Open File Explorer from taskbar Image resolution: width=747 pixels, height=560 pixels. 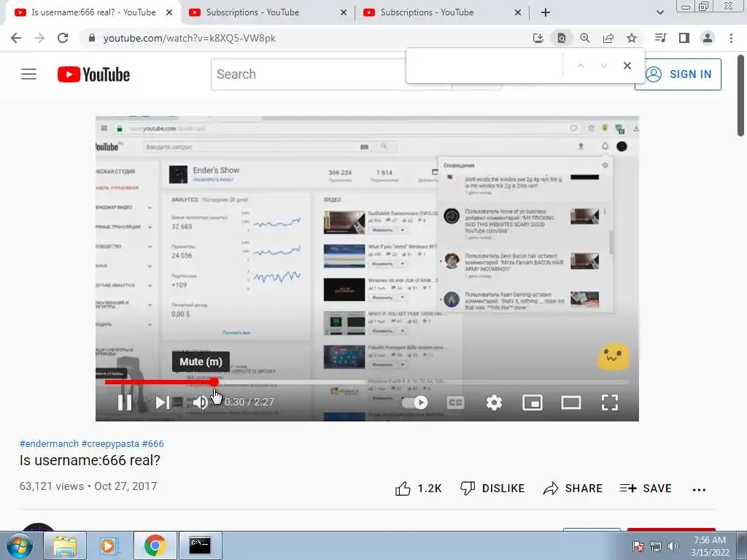[65, 545]
